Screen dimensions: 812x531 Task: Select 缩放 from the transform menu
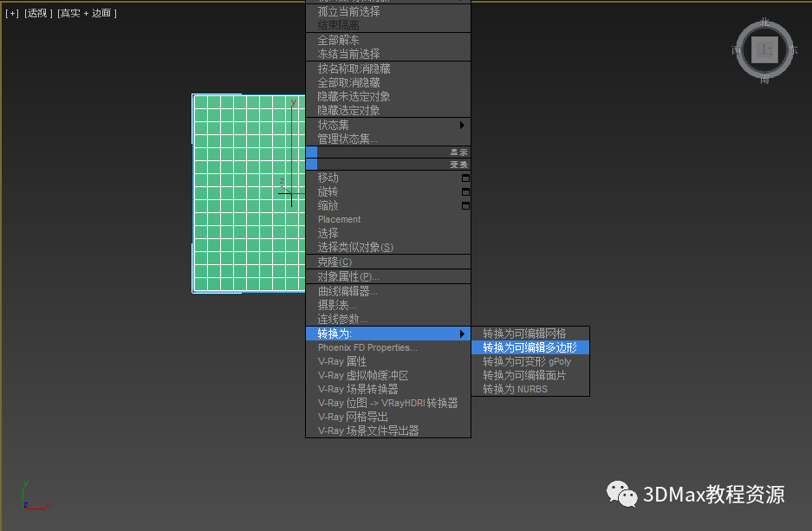coord(388,206)
